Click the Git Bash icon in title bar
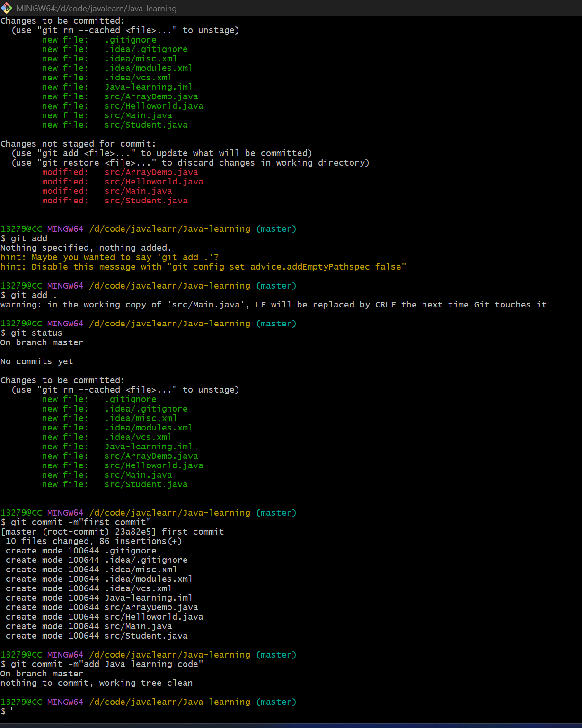This screenshot has height=728, width=582. tap(7, 8)
